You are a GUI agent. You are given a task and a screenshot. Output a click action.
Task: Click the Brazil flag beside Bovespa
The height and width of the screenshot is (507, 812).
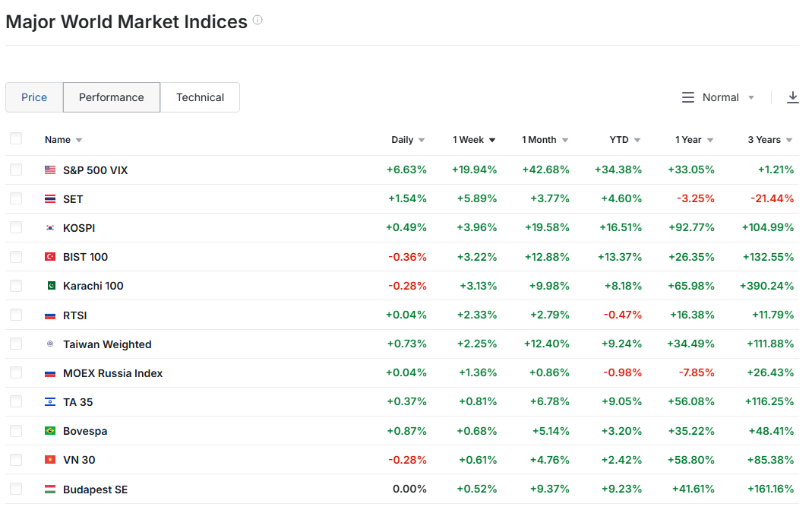pos(50,431)
